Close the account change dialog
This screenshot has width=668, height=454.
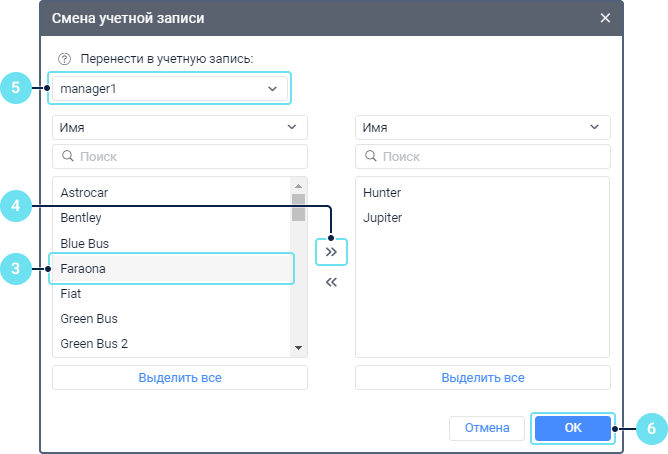click(605, 18)
